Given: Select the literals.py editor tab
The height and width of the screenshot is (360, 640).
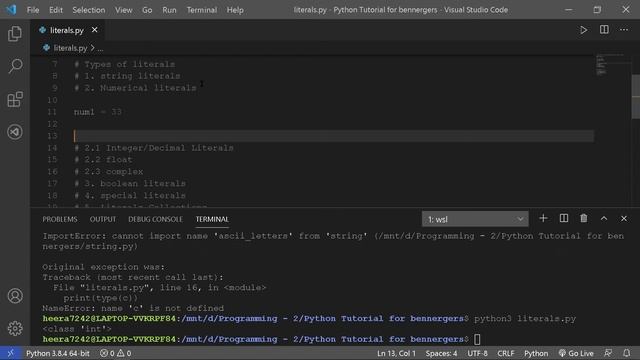Looking at the screenshot, I should coord(67,30).
